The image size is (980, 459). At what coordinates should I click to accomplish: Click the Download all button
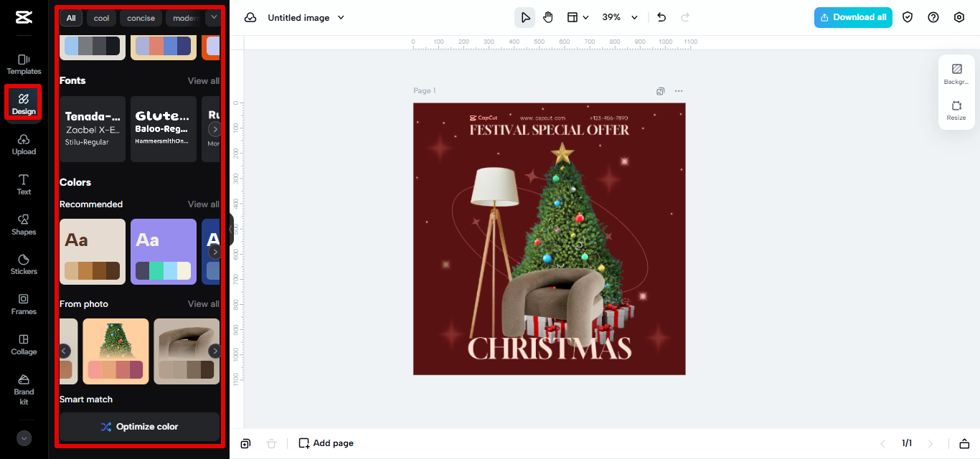853,17
